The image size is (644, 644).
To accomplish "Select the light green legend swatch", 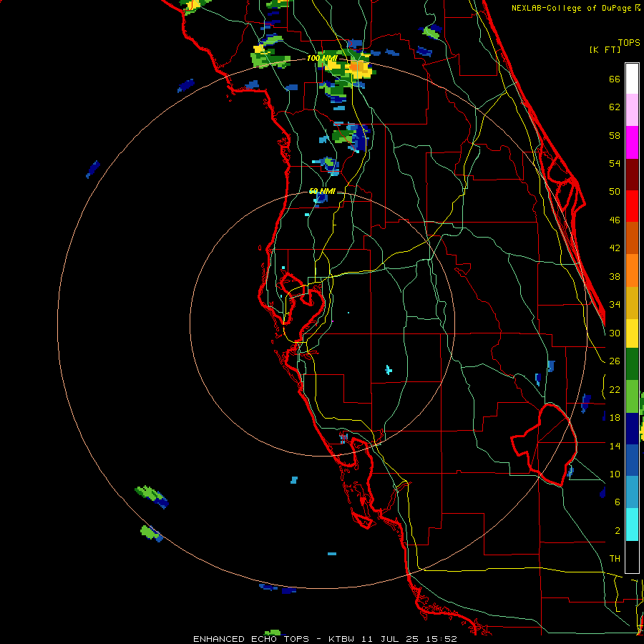I will (x=632, y=396).
